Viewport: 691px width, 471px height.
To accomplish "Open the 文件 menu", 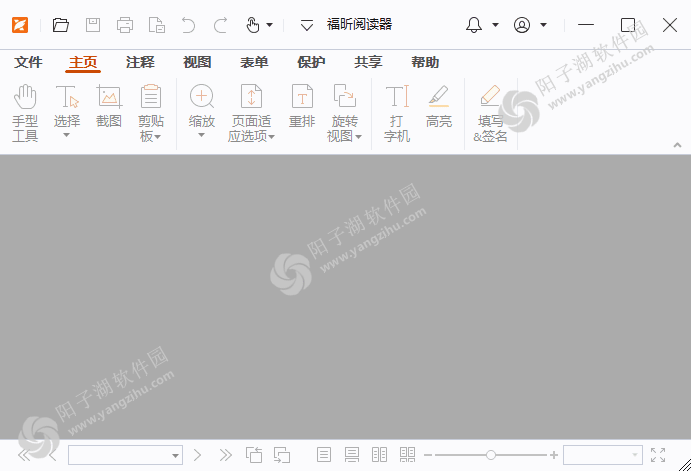I will (28, 62).
